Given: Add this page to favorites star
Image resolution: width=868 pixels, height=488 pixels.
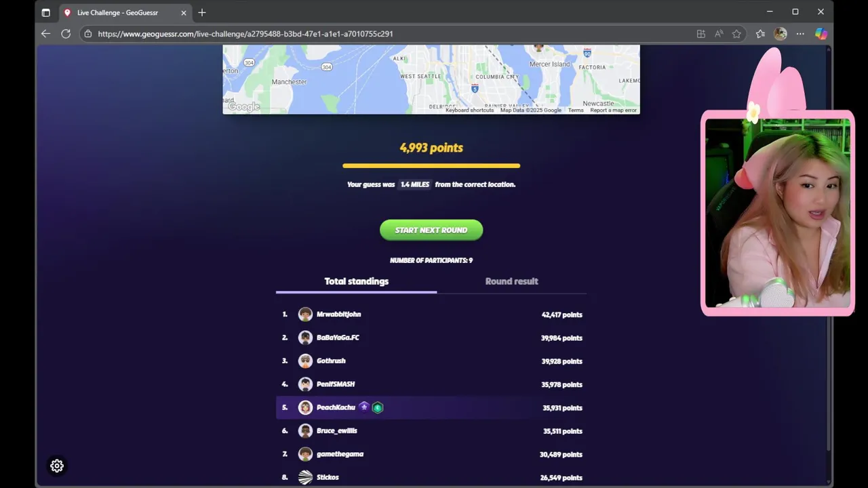Looking at the screenshot, I should coord(736,34).
